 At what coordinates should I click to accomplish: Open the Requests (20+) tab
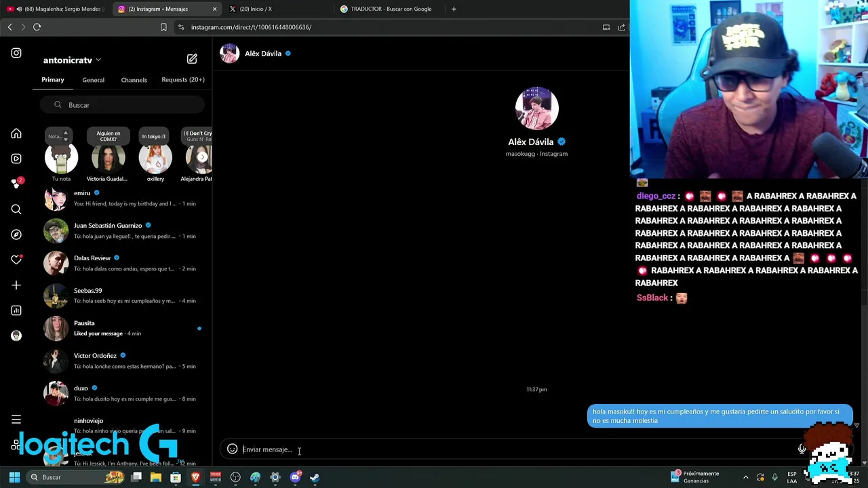(183, 80)
